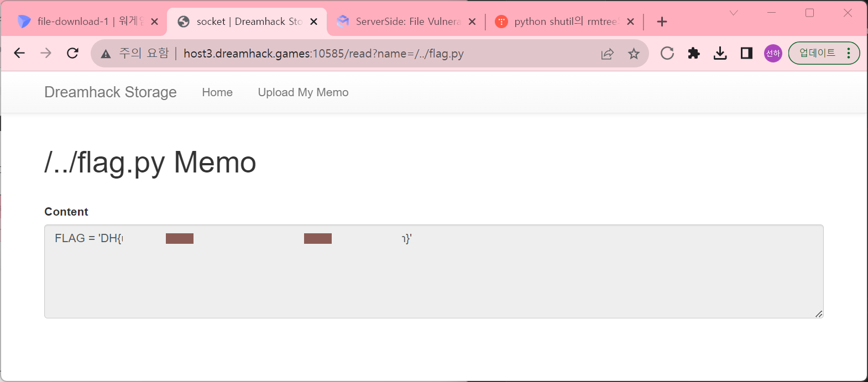Open the purple profile avatar
The image size is (868, 382).
click(x=773, y=53)
